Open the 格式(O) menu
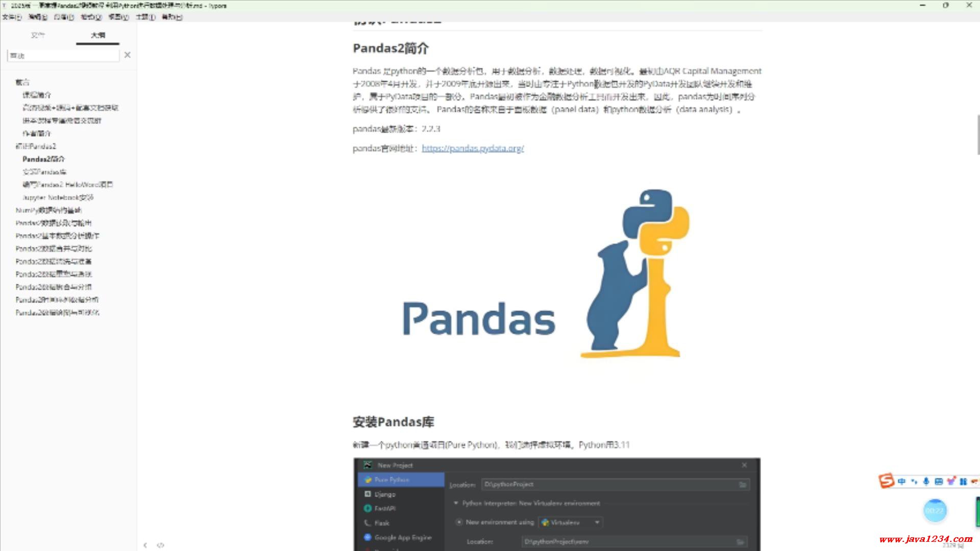 [x=91, y=17]
